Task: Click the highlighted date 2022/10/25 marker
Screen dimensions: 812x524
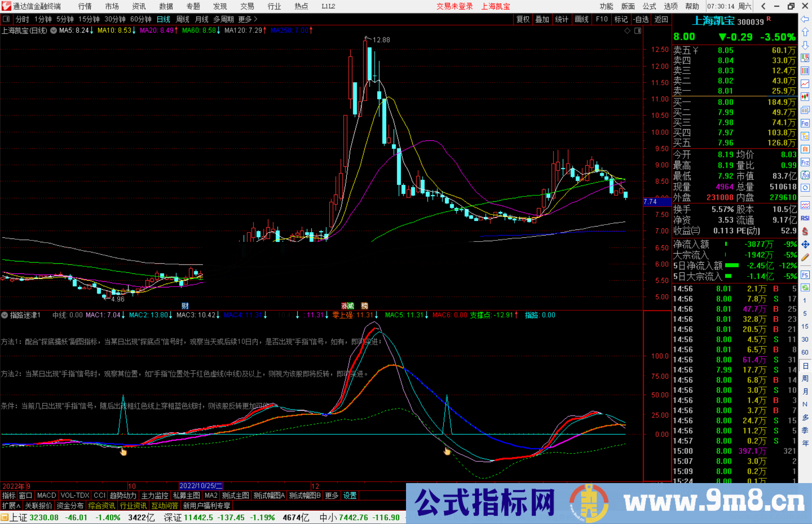Action: (201, 486)
